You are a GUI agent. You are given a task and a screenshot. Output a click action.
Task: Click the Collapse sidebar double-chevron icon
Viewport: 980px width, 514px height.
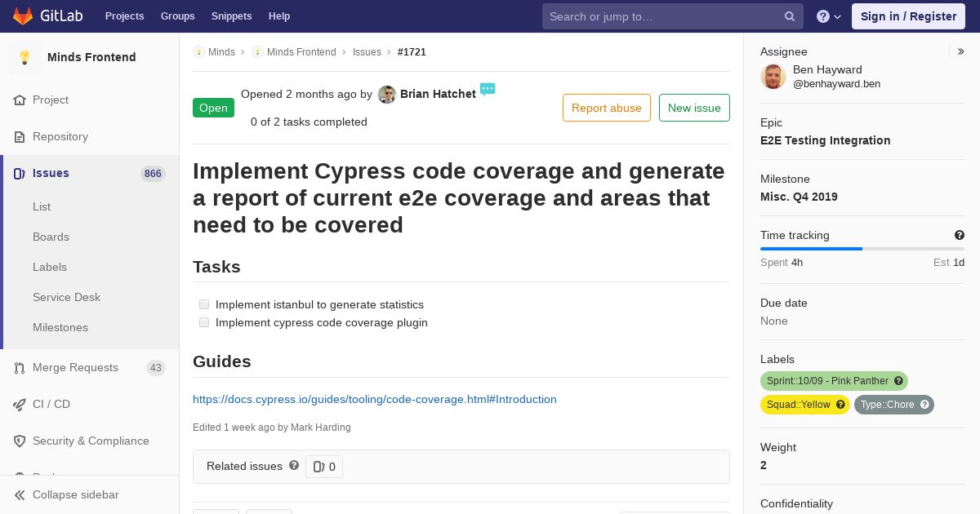(x=20, y=494)
